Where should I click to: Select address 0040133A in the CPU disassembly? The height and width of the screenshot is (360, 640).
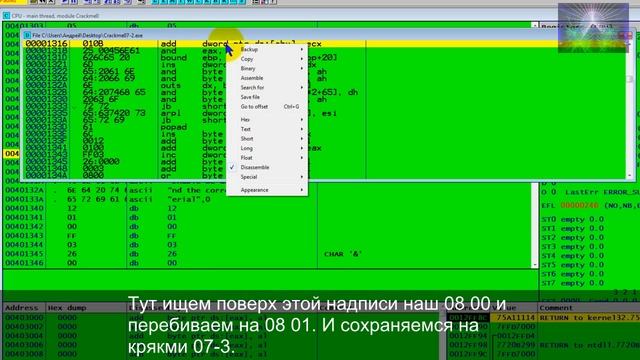pos(24,199)
